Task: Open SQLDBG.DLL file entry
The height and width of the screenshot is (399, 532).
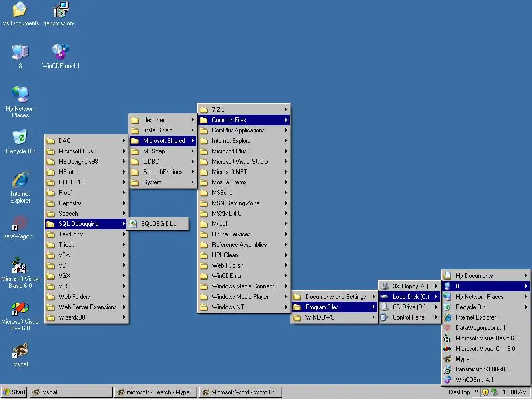Action: pos(158,224)
